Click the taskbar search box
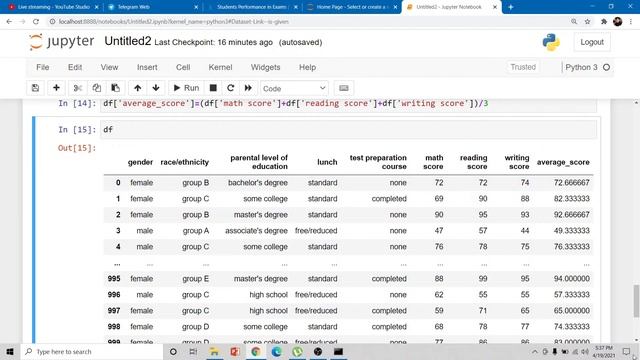Screen dimensions: 640x360 [92, 351]
